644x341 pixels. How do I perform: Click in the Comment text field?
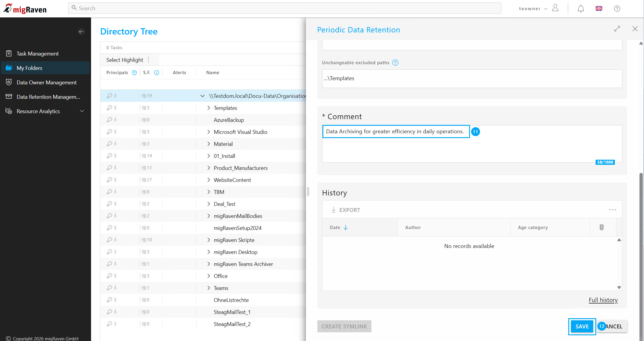click(472, 144)
